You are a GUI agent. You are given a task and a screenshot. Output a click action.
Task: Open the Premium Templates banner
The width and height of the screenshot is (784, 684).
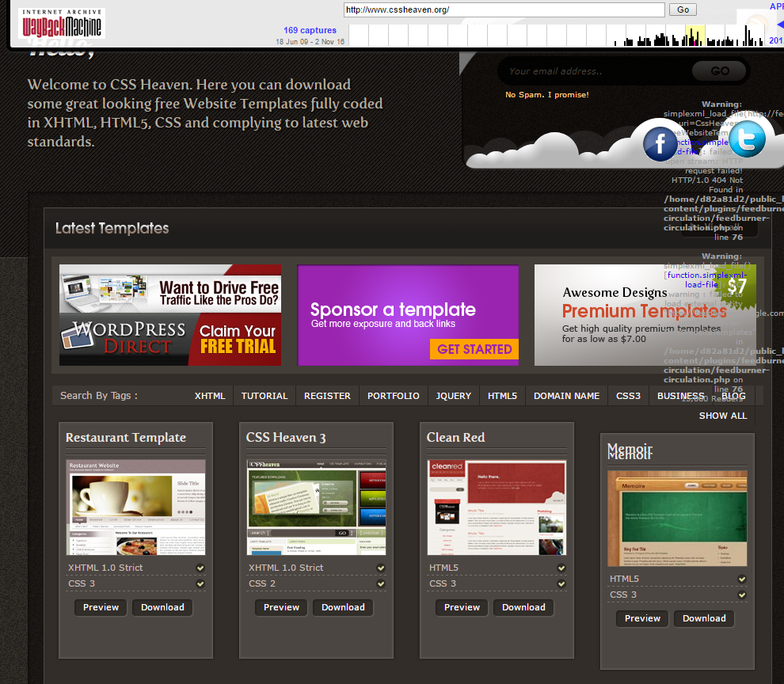[645, 315]
